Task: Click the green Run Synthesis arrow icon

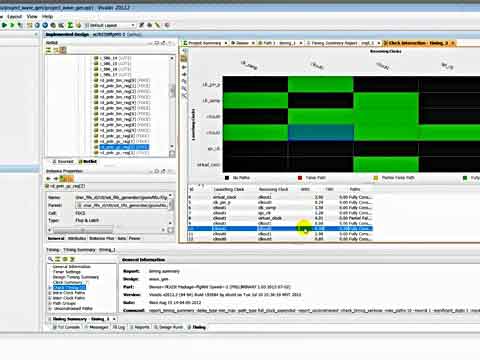Action: [5, 25]
